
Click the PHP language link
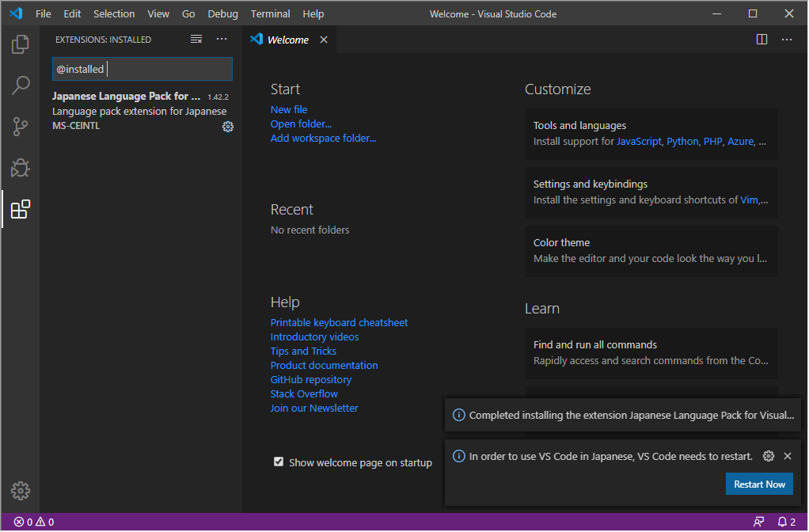point(712,142)
